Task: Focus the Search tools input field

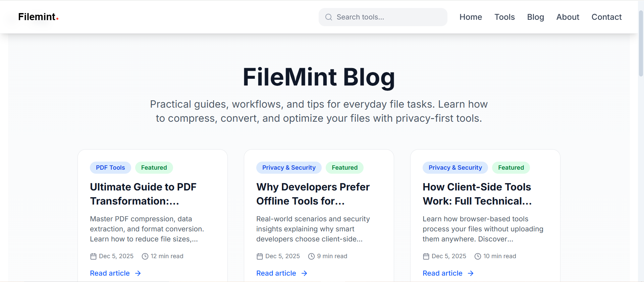Action: 383,17
